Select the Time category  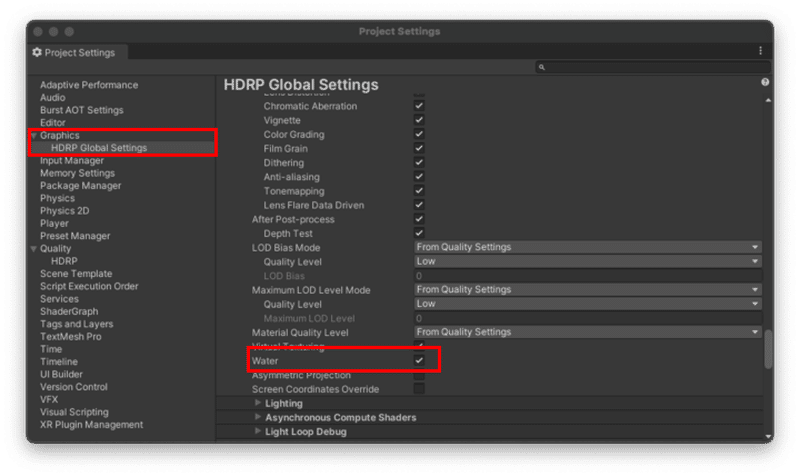pos(51,349)
